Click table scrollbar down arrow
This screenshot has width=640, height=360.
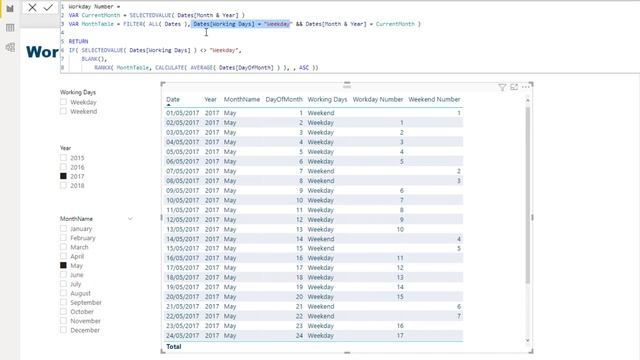527,340
